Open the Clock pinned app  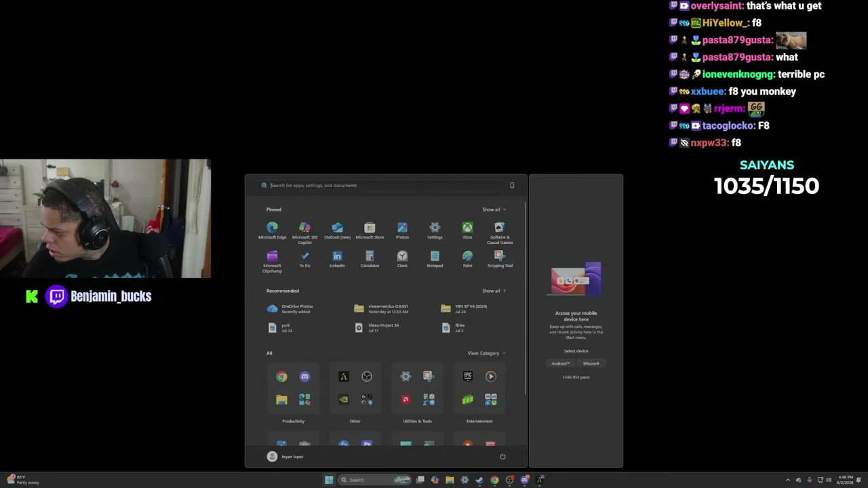point(402,259)
